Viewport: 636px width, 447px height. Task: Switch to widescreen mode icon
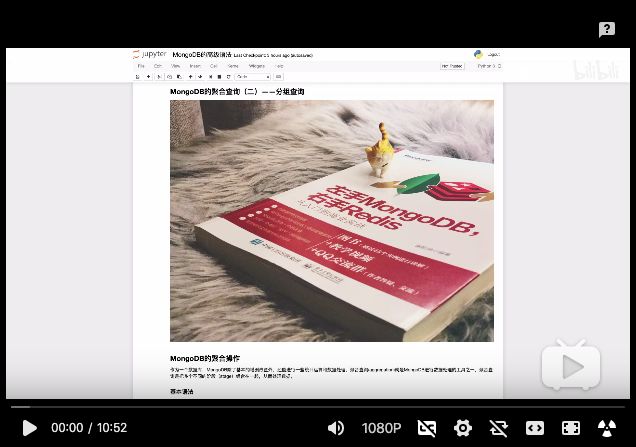tap(535, 428)
